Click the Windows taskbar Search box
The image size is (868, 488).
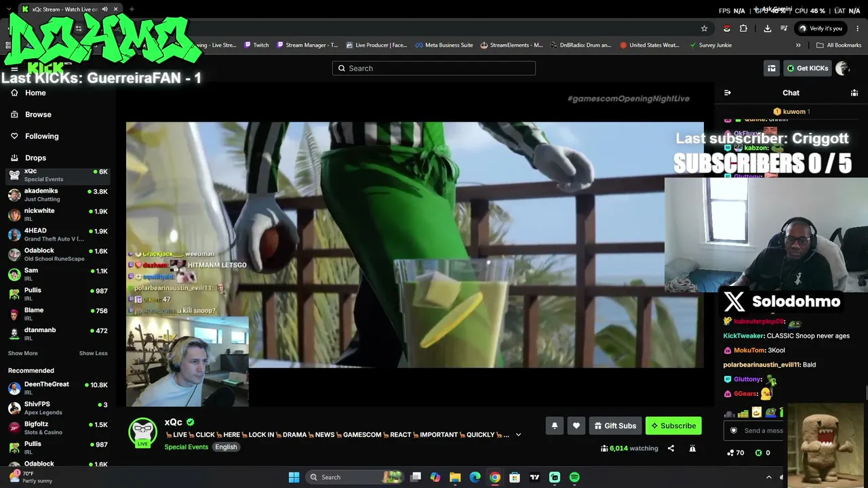(x=355, y=477)
